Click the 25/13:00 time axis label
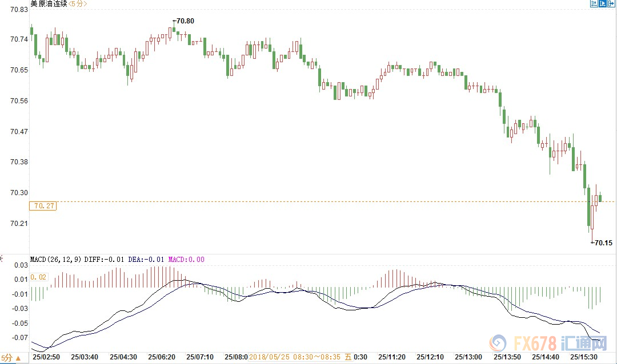Screen dimensions: 617x364 pos(468,358)
